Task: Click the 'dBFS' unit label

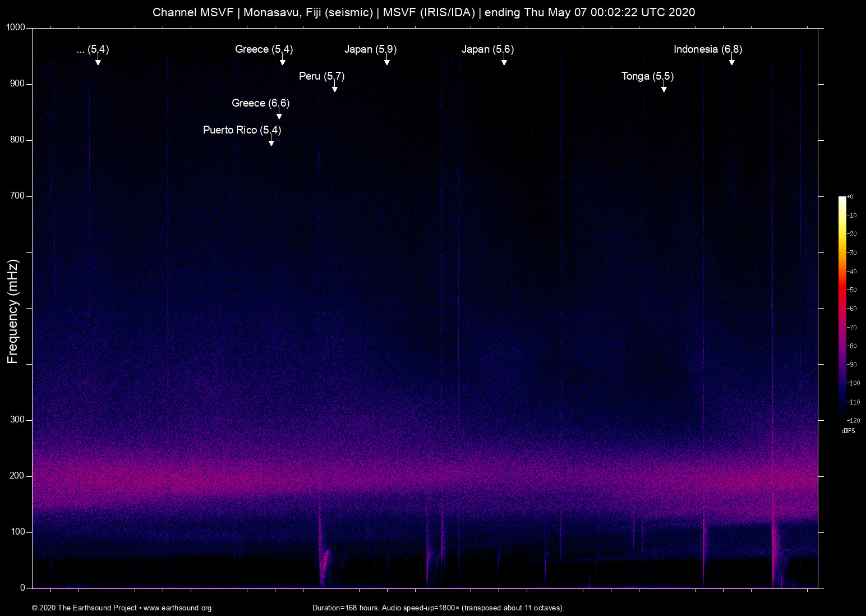Action: tap(848, 431)
